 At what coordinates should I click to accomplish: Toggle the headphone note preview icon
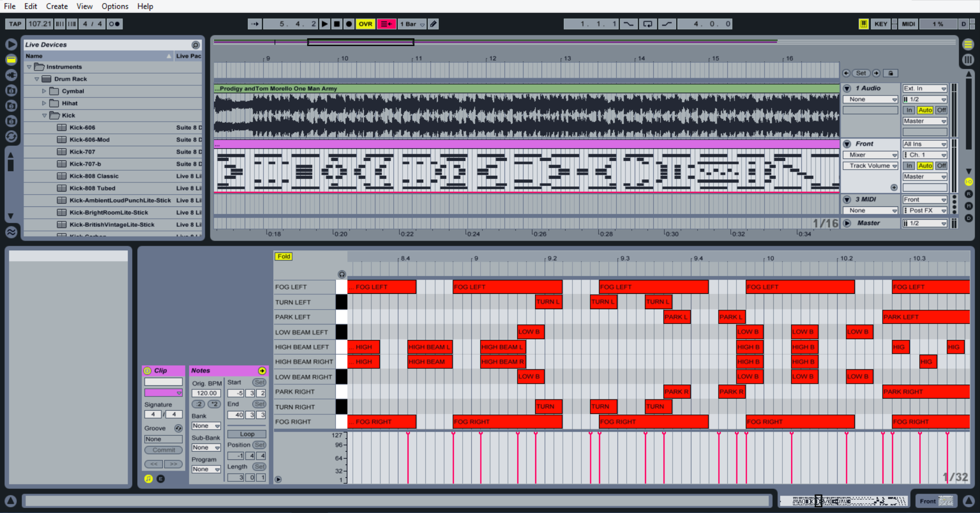click(x=342, y=274)
